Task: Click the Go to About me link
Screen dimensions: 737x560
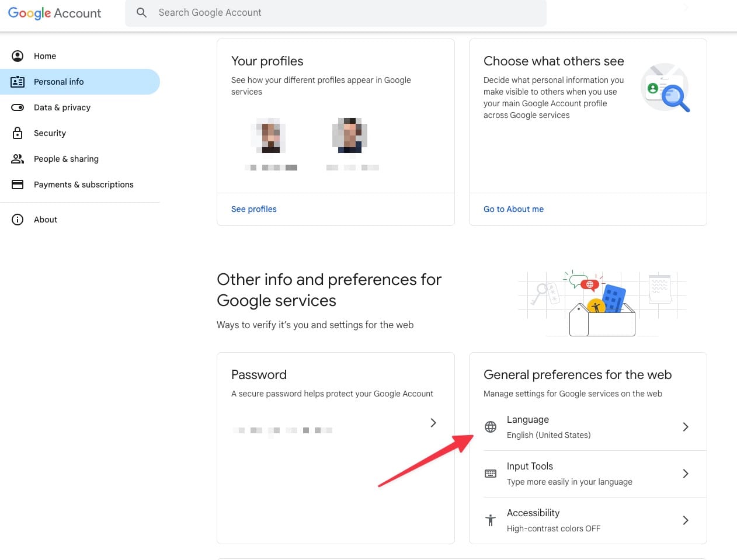Action: pos(513,209)
